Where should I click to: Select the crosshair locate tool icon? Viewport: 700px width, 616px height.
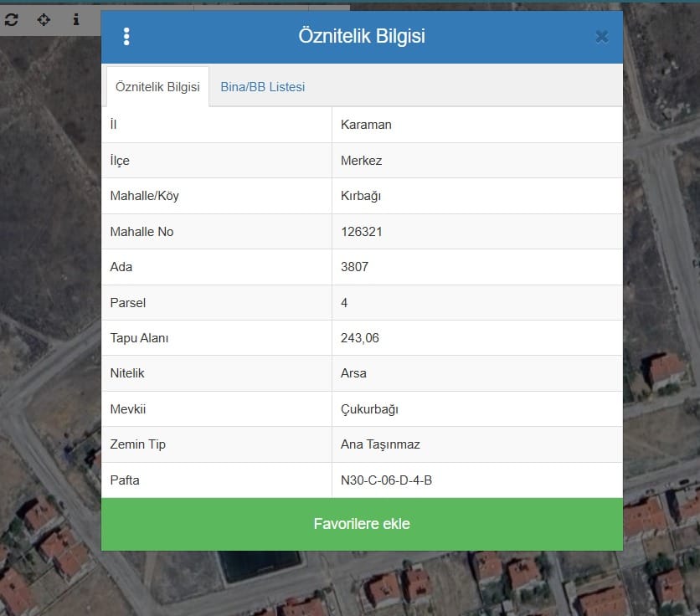pos(44,19)
